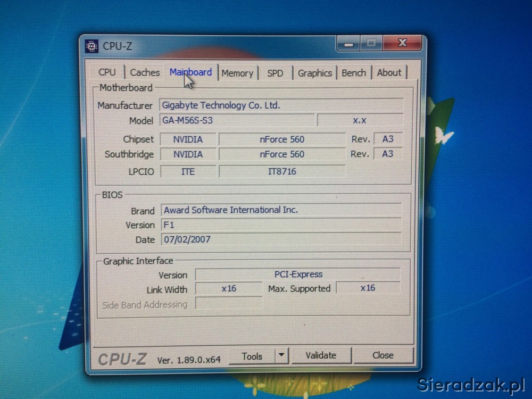Click the disabled maximize button in title bar
The image size is (532, 399).
(371, 43)
